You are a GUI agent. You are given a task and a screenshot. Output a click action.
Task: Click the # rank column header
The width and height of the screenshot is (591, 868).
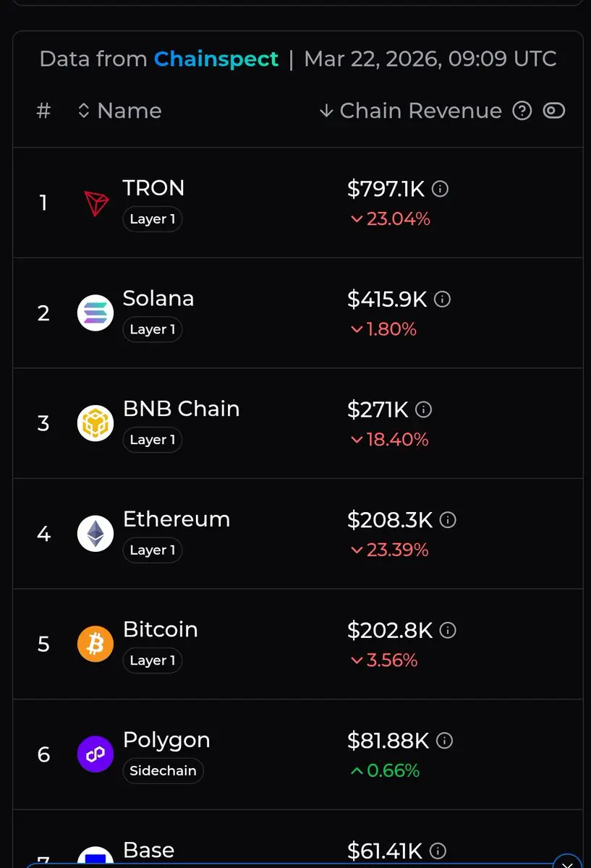click(43, 111)
